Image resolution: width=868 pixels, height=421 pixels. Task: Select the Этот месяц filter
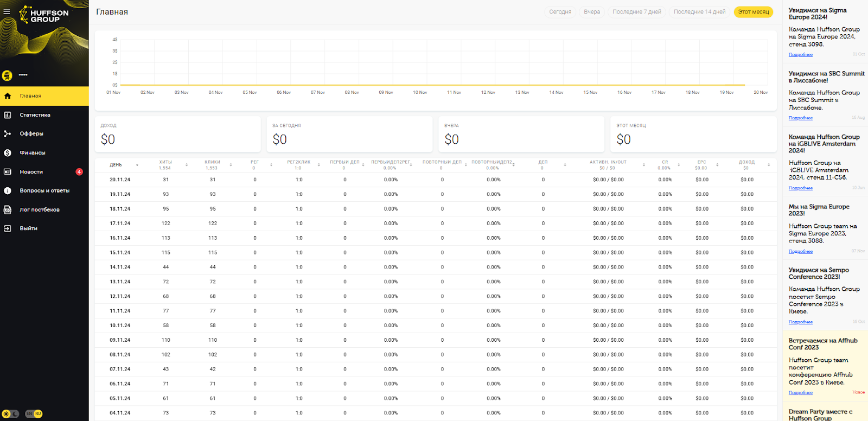pos(754,12)
